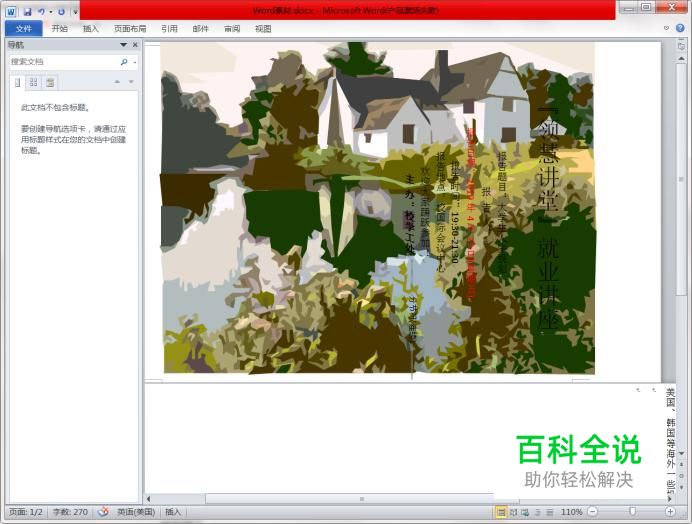
Task: Open the 视图 (View) tab
Action: click(x=263, y=29)
